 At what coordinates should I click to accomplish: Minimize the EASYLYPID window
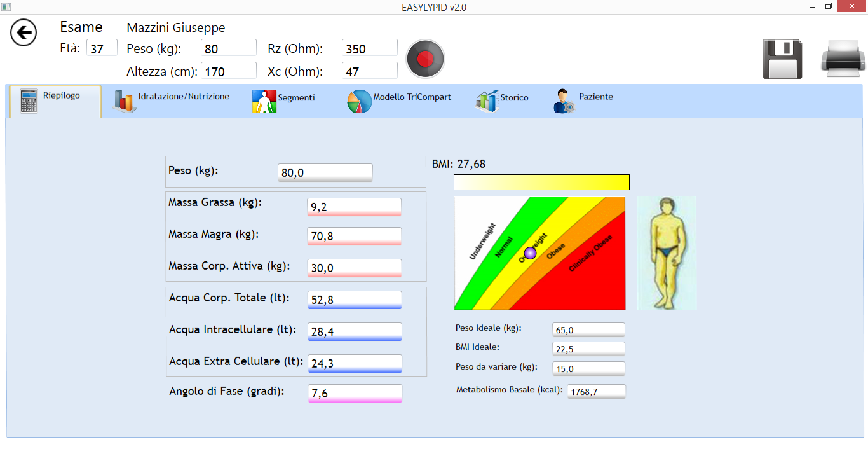(x=812, y=7)
